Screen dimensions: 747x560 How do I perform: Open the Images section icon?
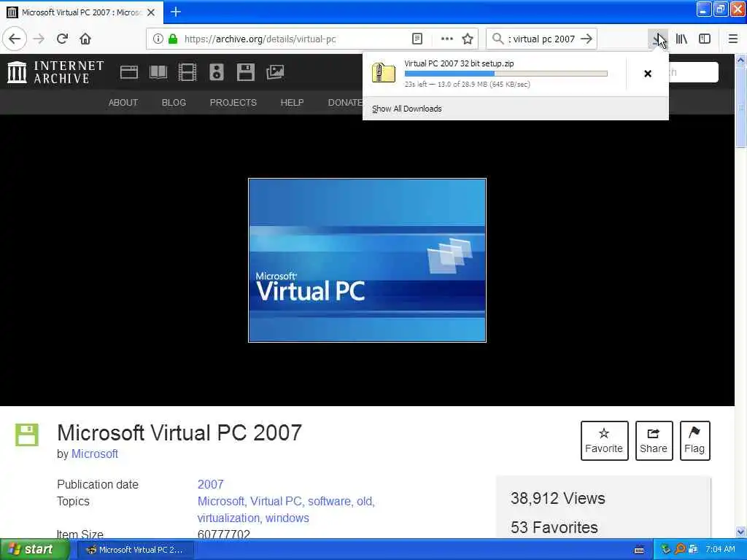pyautogui.click(x=275, y=72)
